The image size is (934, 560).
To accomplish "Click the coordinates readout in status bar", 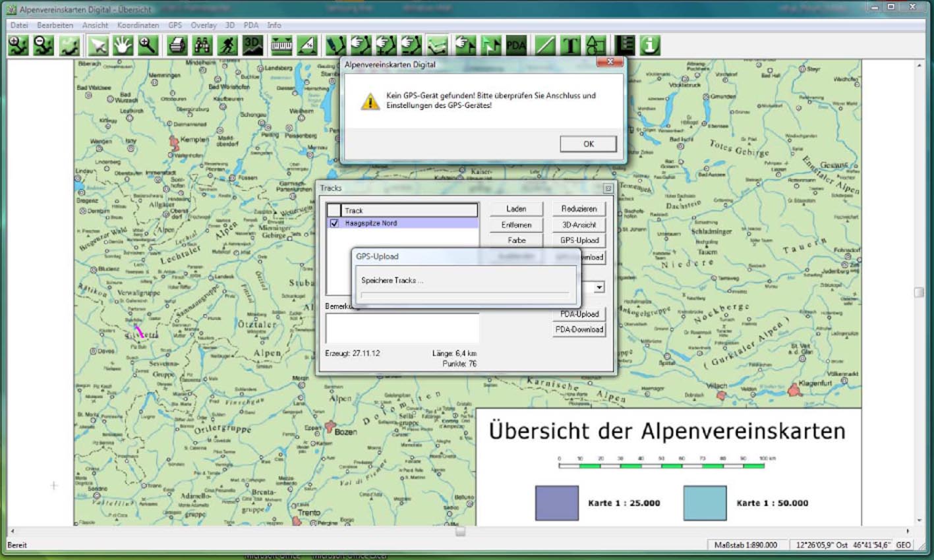I will (x=842, y=545).
